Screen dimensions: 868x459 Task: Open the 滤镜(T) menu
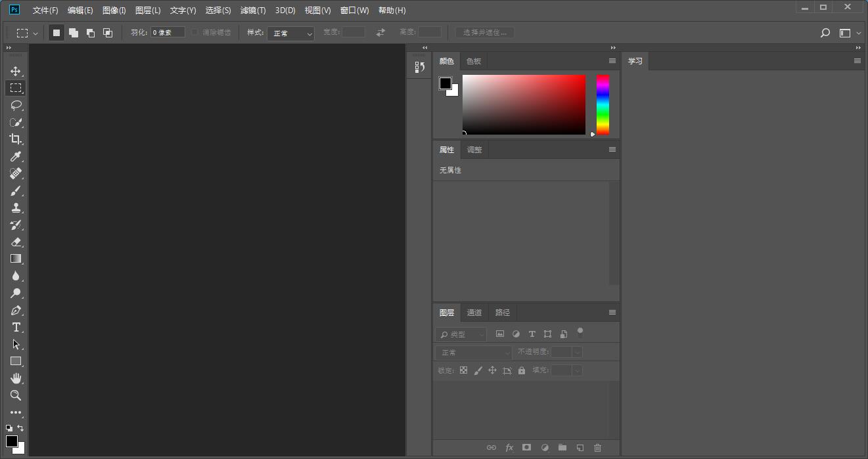click(x=252, y=11)
